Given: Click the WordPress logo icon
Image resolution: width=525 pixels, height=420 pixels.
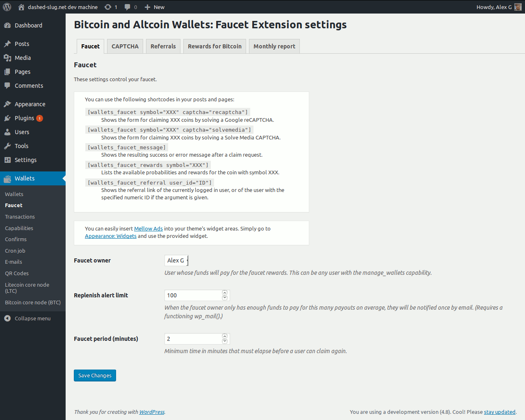Looking at the screenshot, I should 7,7.
